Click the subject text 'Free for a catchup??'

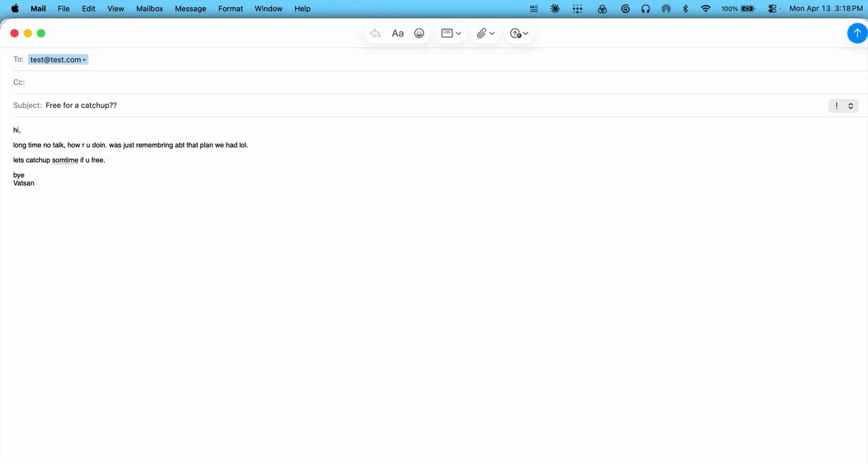click(x=81, y=106)
